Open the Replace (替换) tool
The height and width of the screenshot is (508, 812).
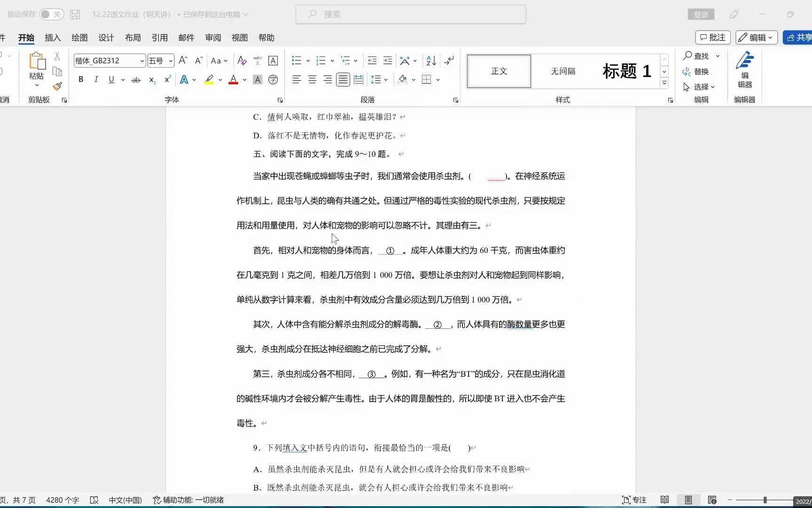pyautogui.click(x=695, y=71)
